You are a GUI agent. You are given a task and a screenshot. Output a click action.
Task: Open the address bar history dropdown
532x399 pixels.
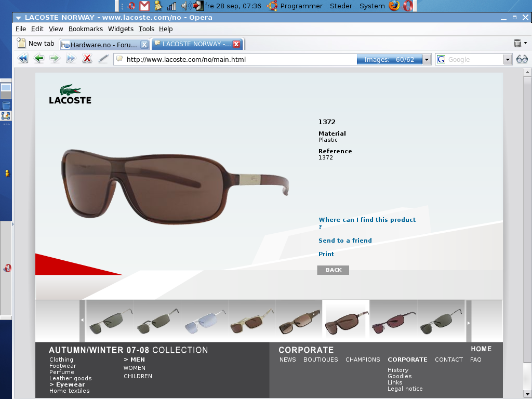(427, 60)
